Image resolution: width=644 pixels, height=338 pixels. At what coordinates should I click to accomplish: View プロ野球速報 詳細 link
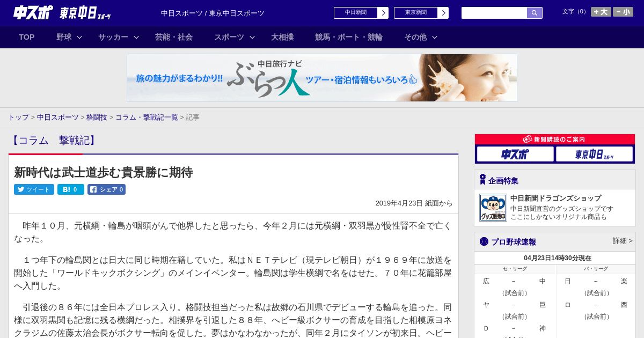pos(623,241)
